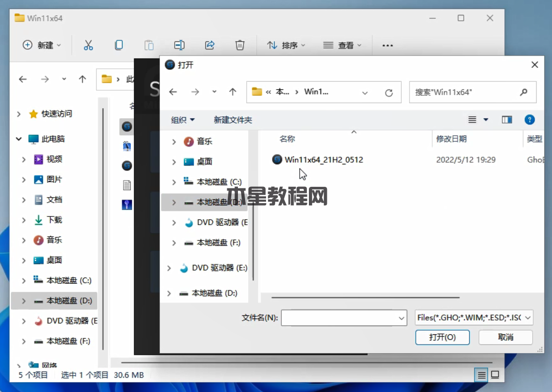Select Local Disk (C:) in Explorer sidebar

tap(69, 280)
